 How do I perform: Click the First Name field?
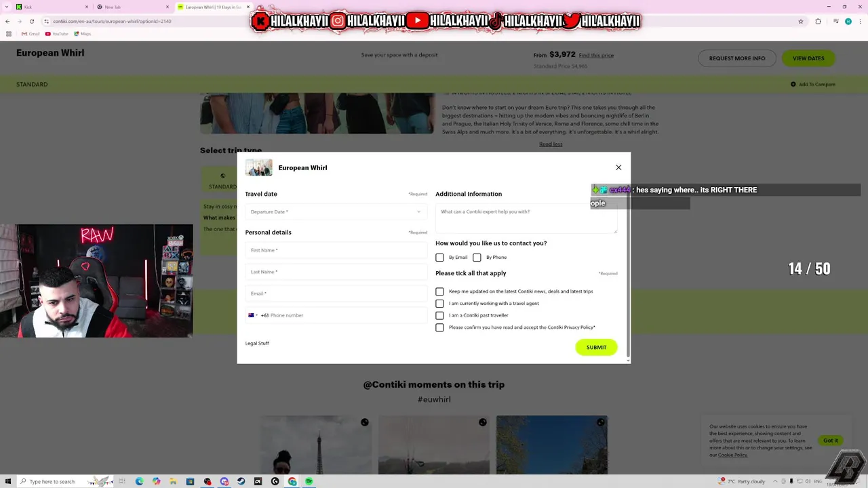pos(336,250)
